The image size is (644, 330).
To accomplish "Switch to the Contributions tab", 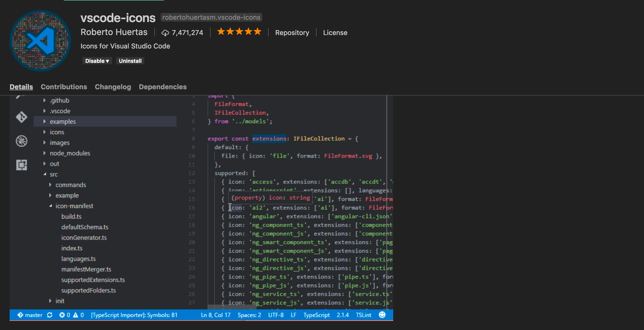I will point(64,87).
